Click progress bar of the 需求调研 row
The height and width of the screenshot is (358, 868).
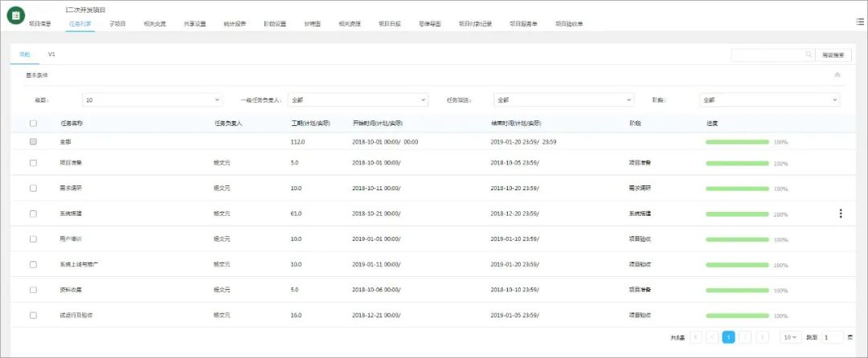click(x=737, y=189)
